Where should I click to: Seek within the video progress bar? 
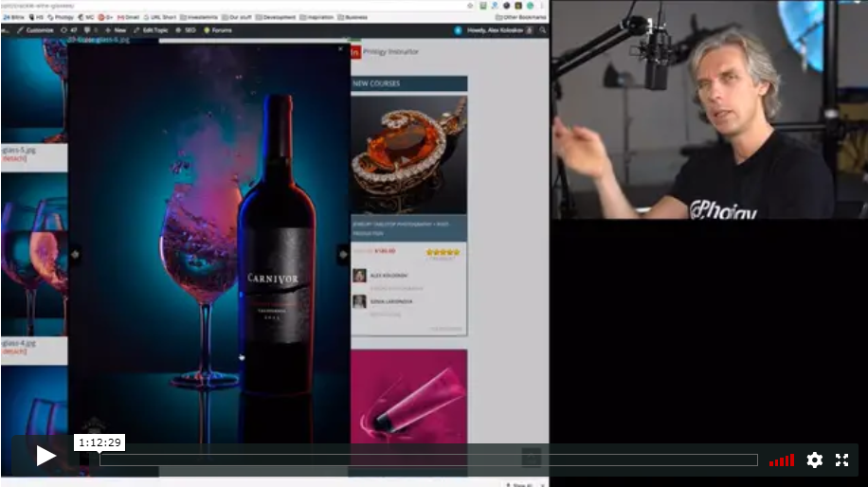point(428,460)
